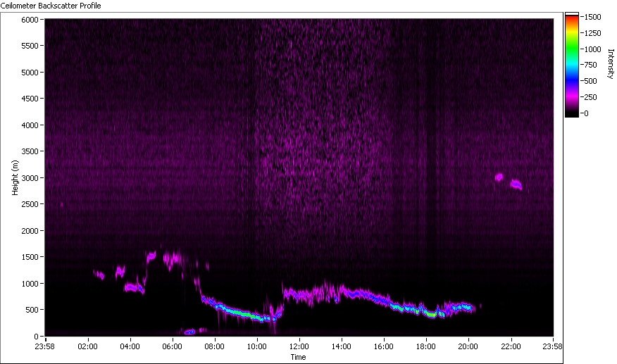This screenshot has height=364, width=617.
Task: Click the 14:00 time tick label
Action: point(341,346)
